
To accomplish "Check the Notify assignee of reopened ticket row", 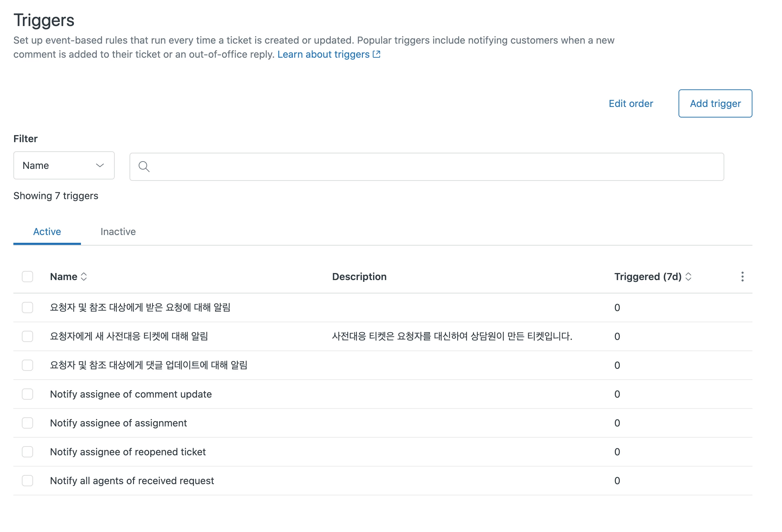I will (x=27, y=452).
